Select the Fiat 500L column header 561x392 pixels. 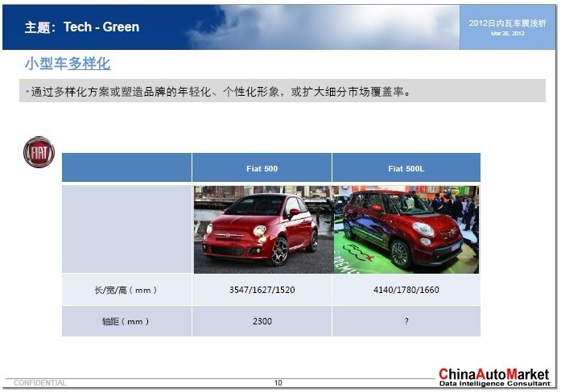pos(406,167)
